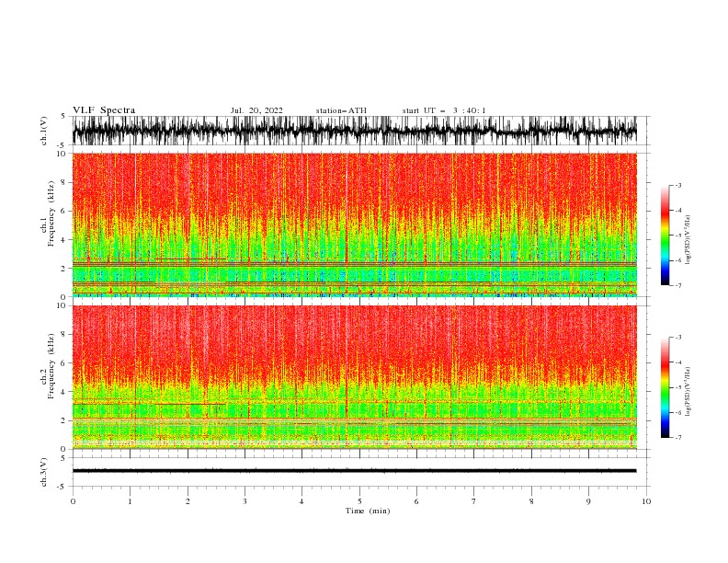
Task: Click time axis tick label "9"
Action: pyautogui.click(x=588, y=501)
